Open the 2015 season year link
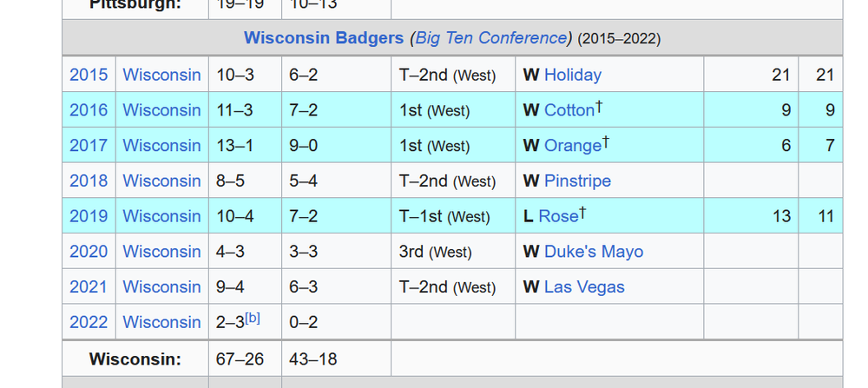Image resolution: width=868 pixels, height=388 pixels. coord(89,75)
